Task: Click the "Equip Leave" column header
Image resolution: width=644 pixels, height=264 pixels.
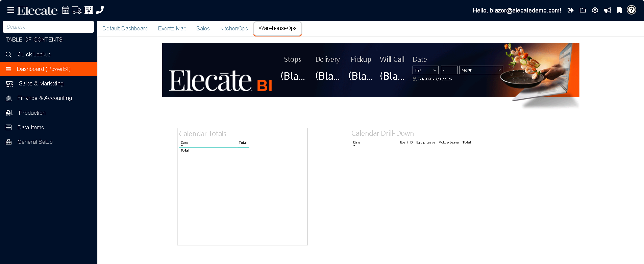Action: click(x=426, y=142)
